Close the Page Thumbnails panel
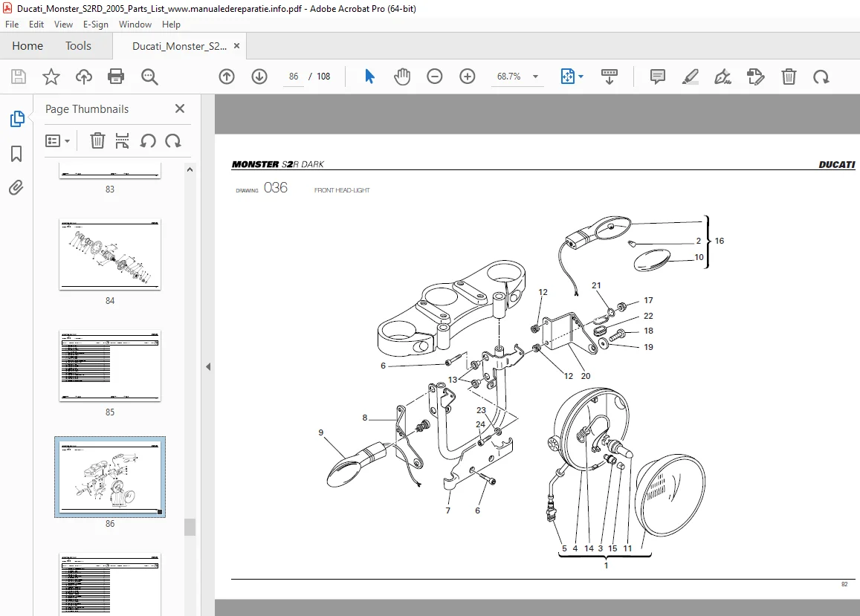This screenshot has height=616, width=860. coord(180,108)
